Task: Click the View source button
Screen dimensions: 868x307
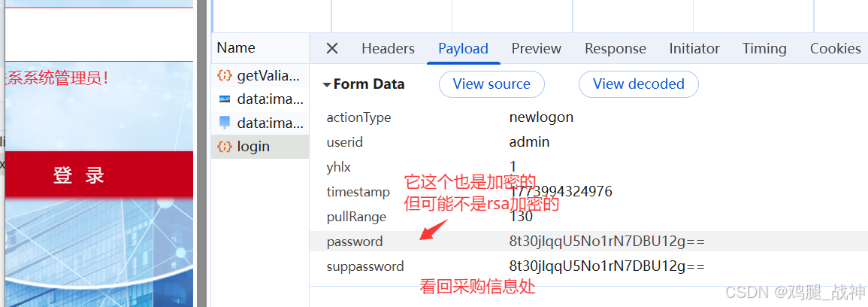Action: pos(491,84)
